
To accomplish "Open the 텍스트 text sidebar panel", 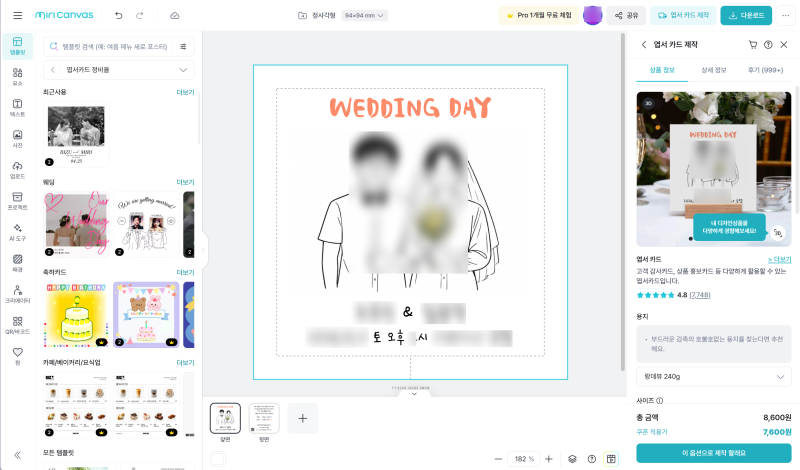I will [17, 108].
